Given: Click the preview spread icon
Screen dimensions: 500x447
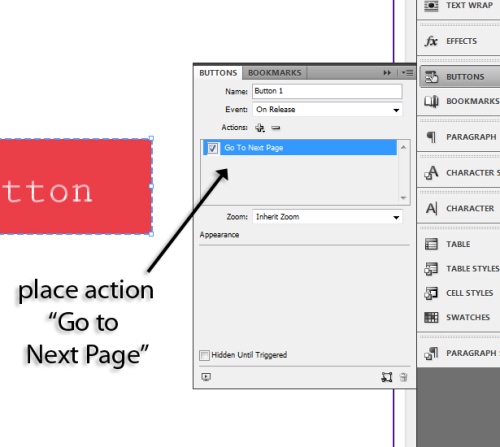Looking at the screenshot, I should pos(206,377).
